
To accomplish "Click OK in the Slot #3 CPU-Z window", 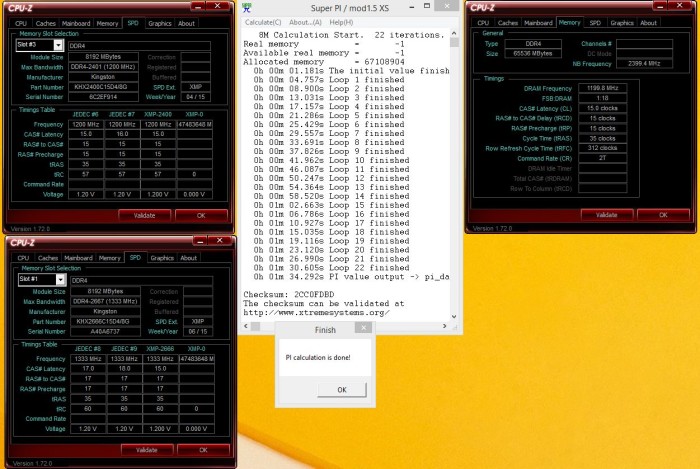I will coord(201,216).
